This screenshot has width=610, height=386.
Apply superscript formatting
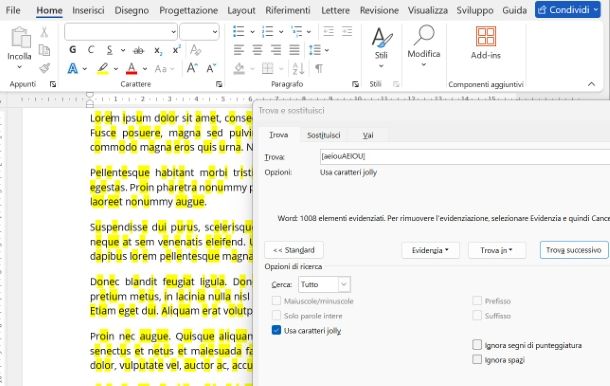point(176,50)
